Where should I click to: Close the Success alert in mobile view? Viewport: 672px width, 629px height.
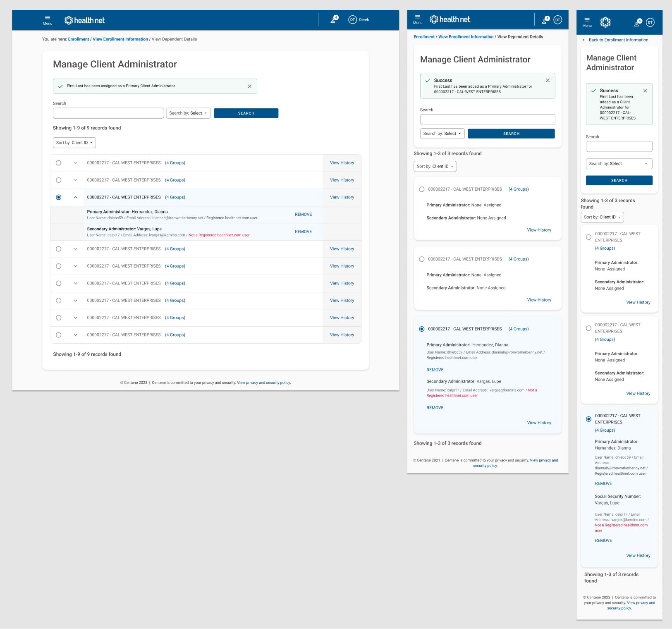(x=645, y=91)
